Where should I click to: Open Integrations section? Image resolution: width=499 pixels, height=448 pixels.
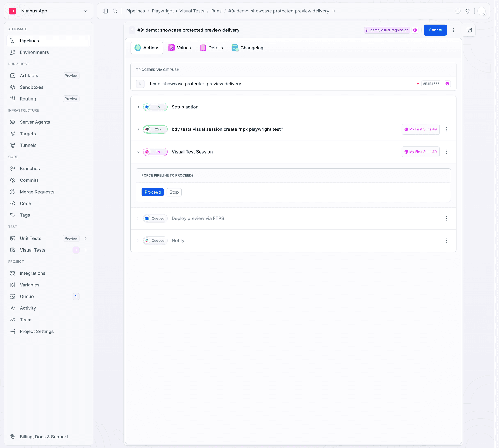(x=48, y=273)
